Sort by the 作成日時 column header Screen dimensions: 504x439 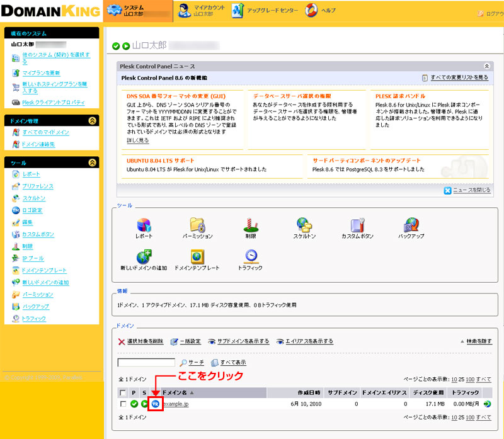pos(309,393)
